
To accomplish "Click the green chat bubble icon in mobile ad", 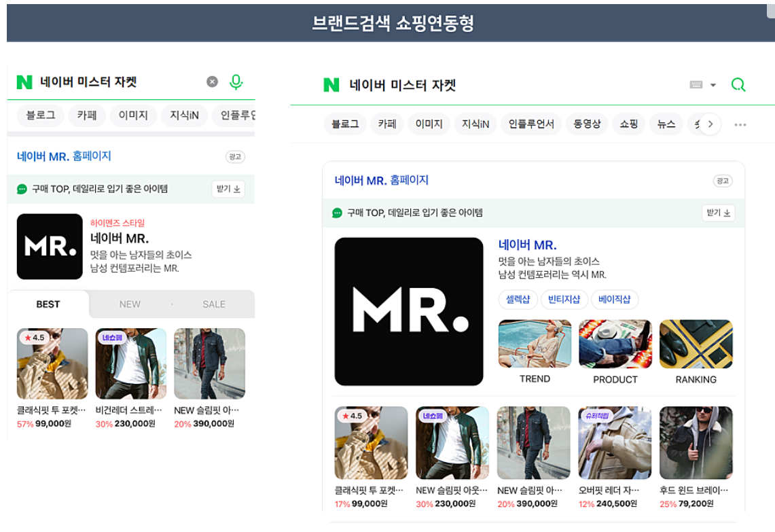I will pos(22,189).
